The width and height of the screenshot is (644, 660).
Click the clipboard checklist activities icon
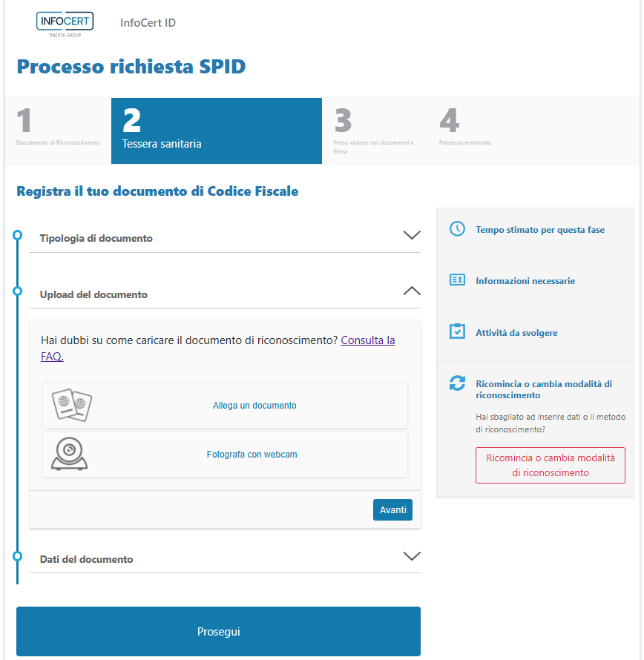point(457,331)
